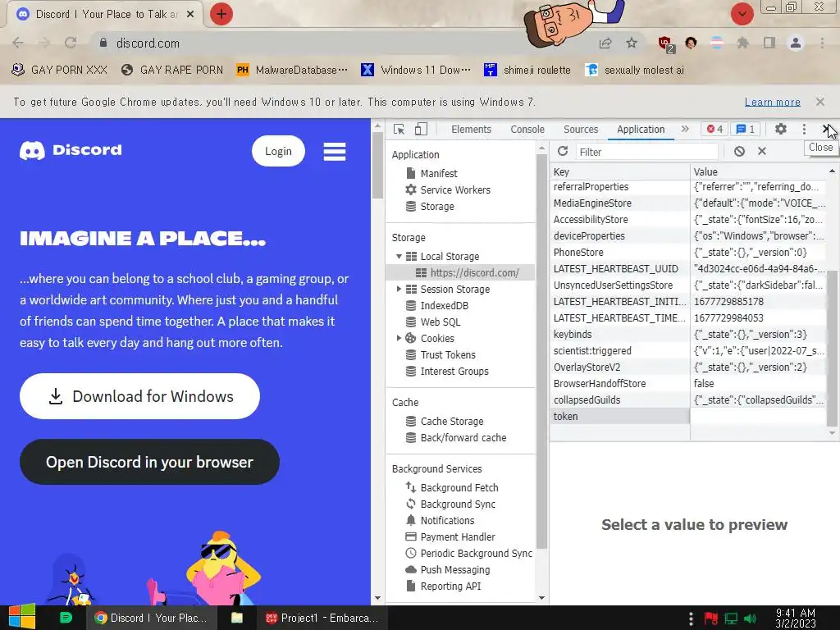Image resolution: width=840 pixels, height=630 pixels.
Task: Select Web SQL in the Storage section
Action: tap(433, 322)
